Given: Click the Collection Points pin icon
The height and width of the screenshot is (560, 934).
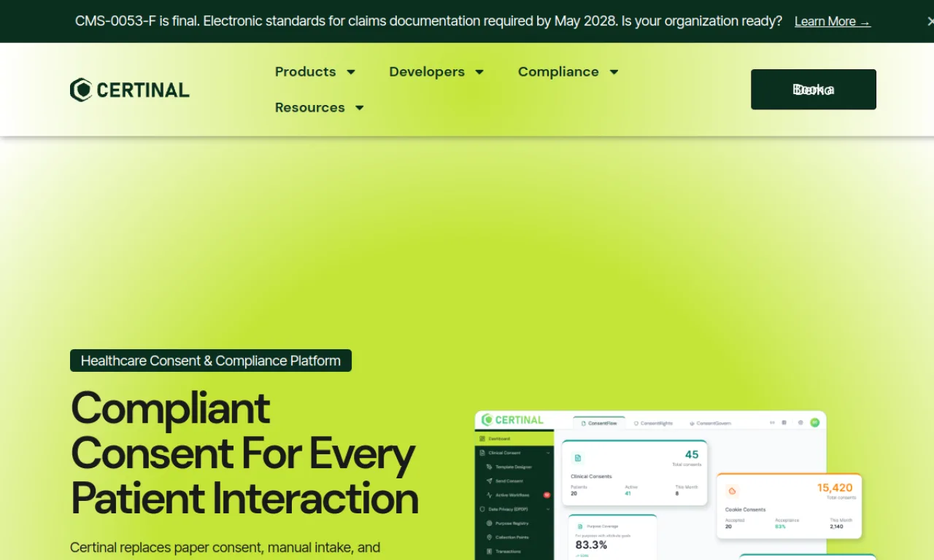Looking at the screenshot, I should coord(489,537).
